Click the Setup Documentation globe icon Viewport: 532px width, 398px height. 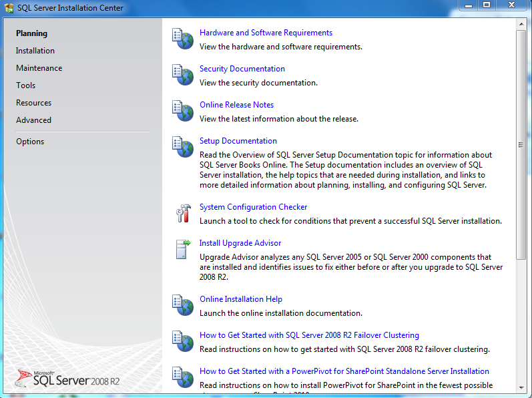(183, 148)
